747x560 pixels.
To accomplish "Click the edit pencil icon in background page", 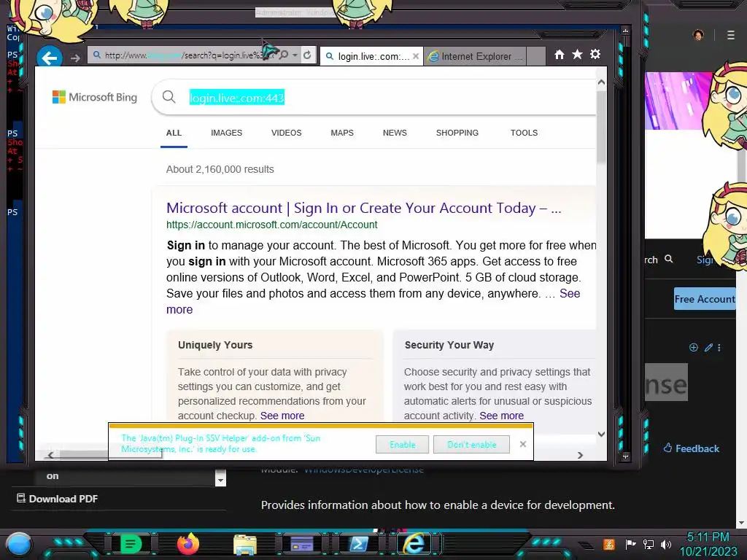I will tap(708, 348).
